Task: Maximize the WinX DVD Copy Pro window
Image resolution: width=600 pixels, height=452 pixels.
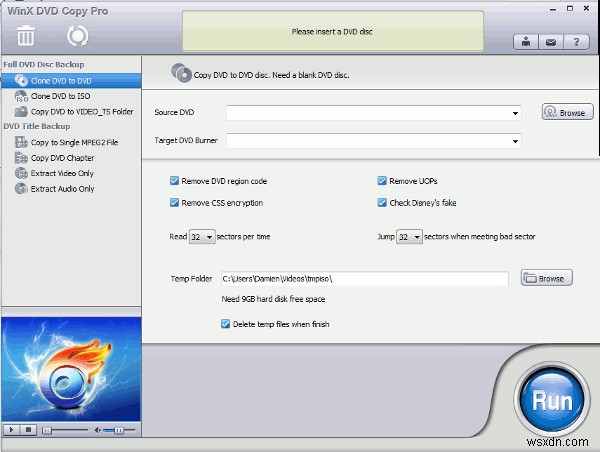Action: (x=570, y=8)
